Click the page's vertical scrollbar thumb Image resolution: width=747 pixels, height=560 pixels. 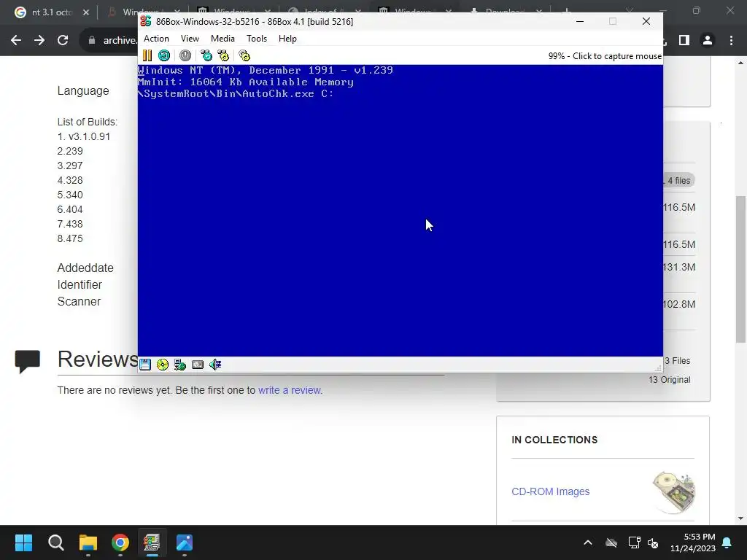coord(740,269)
